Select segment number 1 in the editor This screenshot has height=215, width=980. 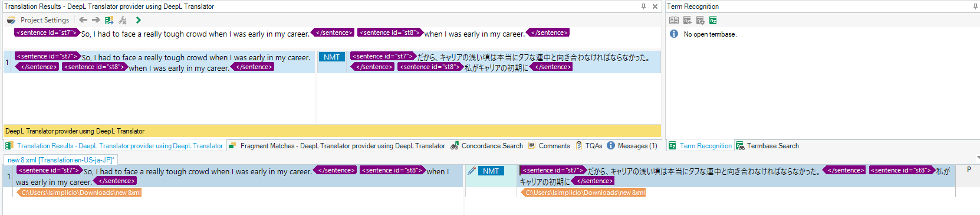point(9,176)
